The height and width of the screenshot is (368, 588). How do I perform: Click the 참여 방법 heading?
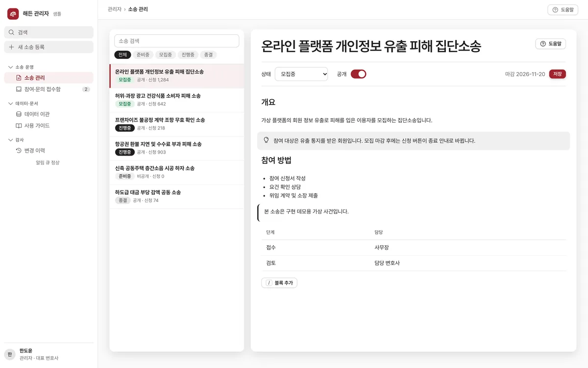(x=276, y=160)
